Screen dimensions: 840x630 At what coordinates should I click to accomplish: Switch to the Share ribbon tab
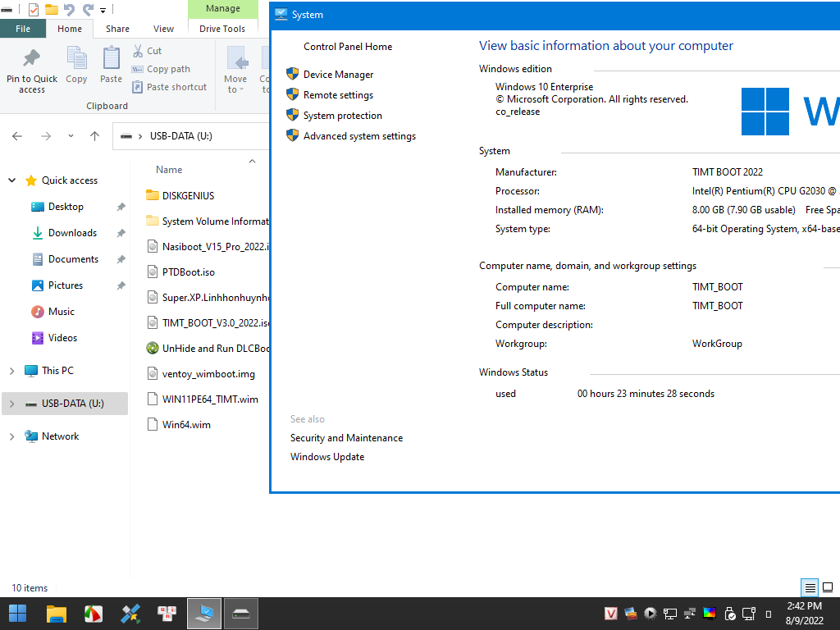click(x=117, y=29)
